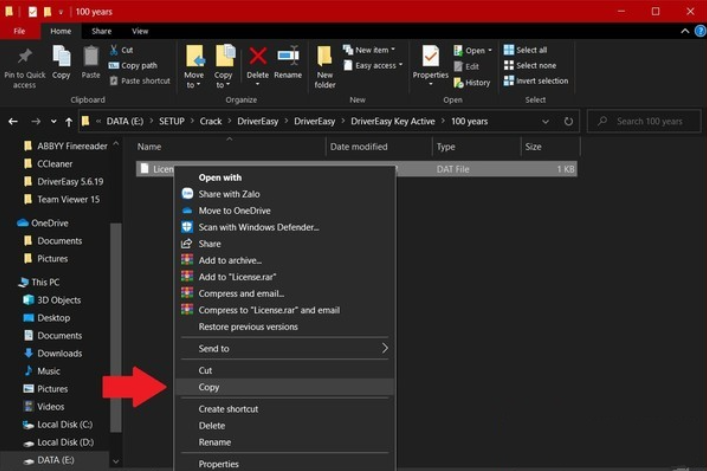Image resolution: width=707 pixels, height=471 pixels.
Task: Click SETUP in address breadcrumb
Action: coord(172,121)
